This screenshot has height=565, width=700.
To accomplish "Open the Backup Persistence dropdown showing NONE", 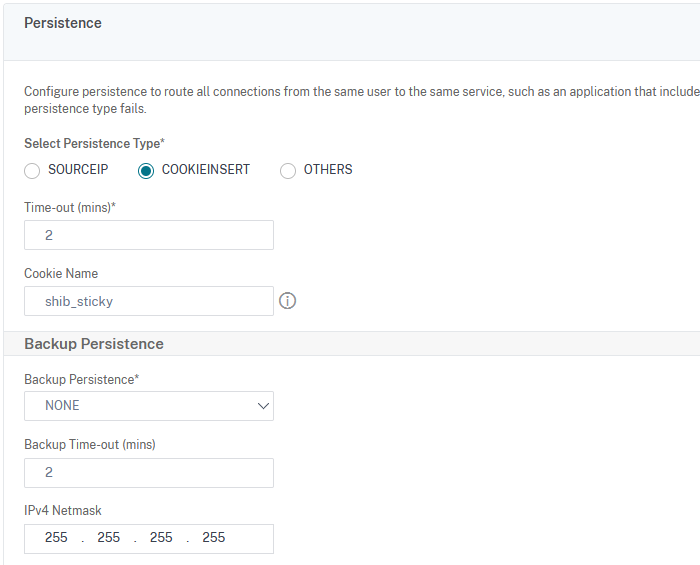I will 148,406.
